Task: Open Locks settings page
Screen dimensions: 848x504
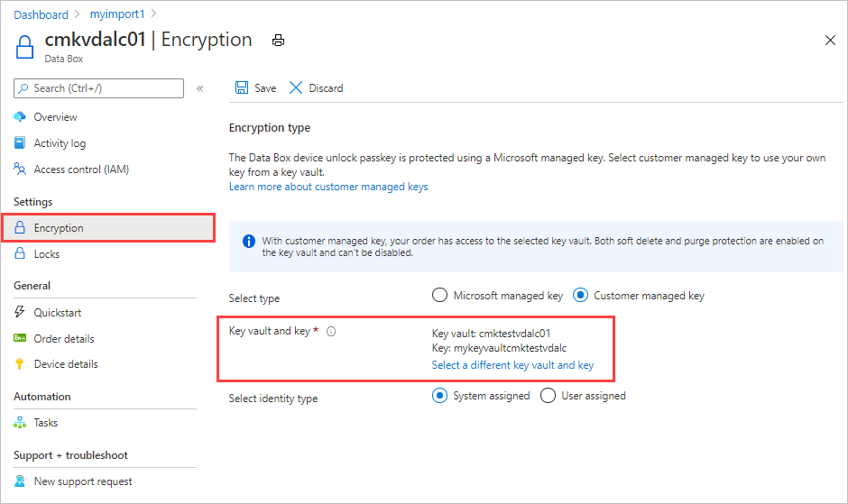Action: pyautogui.click(x=46, y=254)
